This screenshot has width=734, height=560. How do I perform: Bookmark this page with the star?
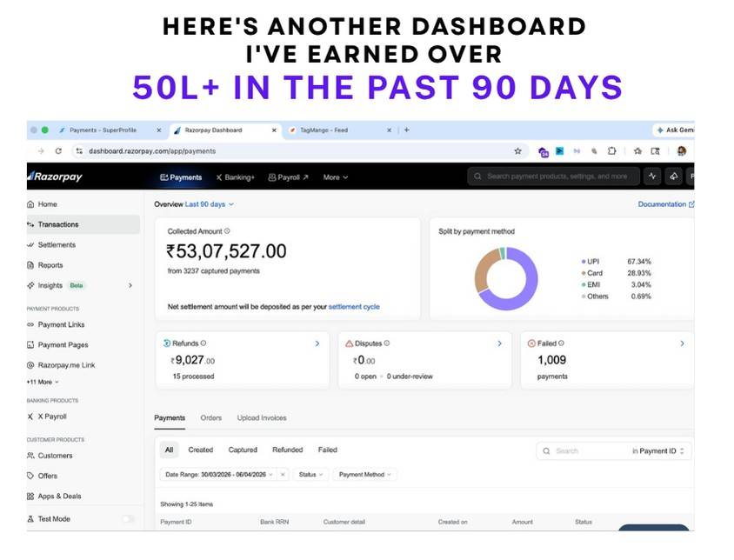coord(517,150)
